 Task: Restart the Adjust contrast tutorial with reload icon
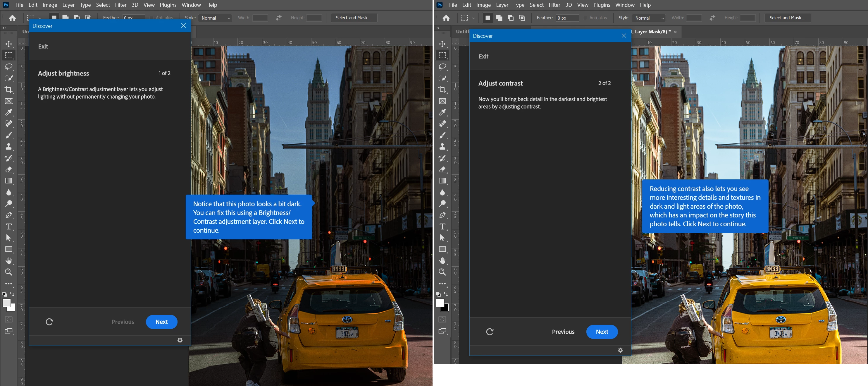point(490,332)
